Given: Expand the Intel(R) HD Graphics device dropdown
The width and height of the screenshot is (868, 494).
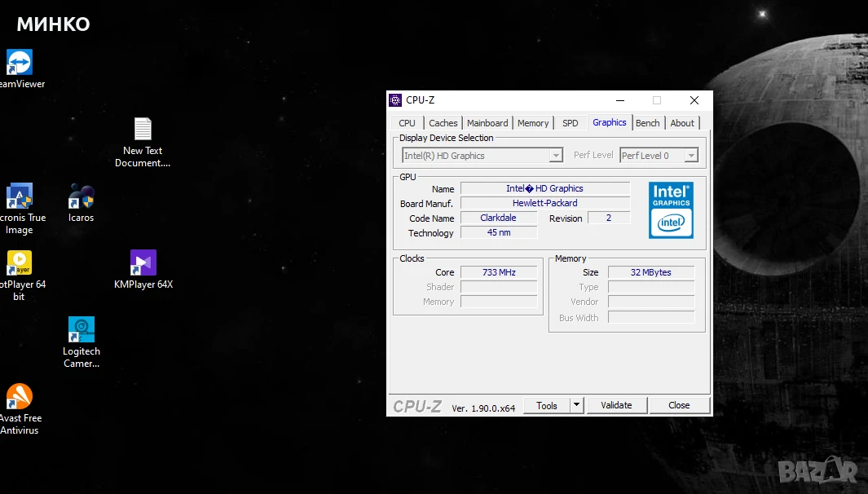Looking at the screenshot, I should click(557, 156).
